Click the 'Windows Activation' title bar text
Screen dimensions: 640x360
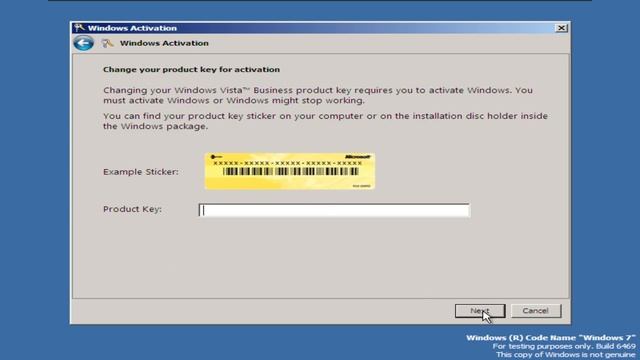(x=132, y=28)
